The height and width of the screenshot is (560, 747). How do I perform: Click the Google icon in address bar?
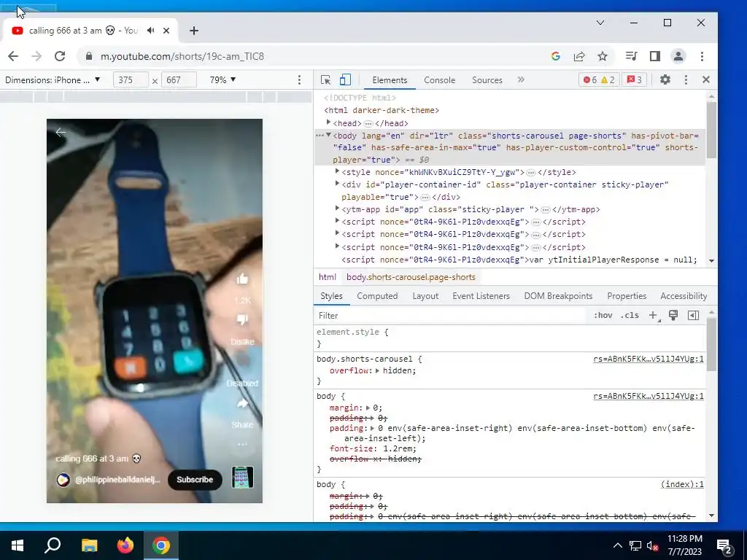click(x=555, y=56)
